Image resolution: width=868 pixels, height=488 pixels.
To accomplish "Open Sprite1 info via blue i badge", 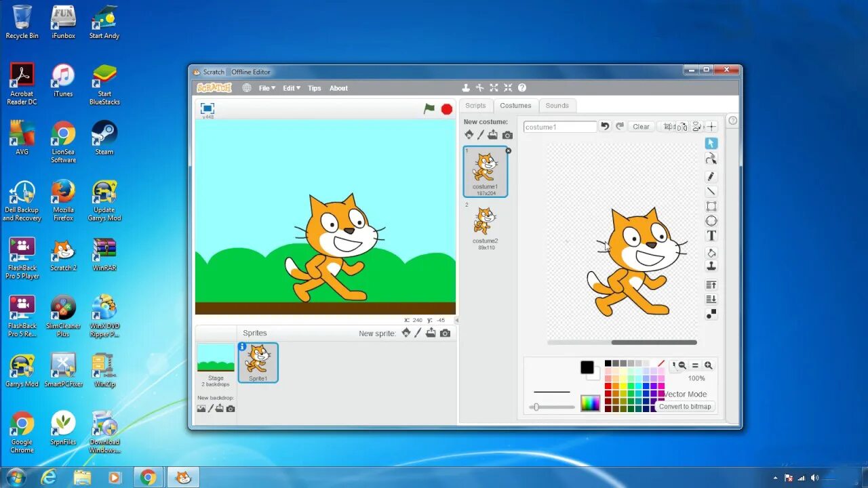I will click(x=243, y=346).
